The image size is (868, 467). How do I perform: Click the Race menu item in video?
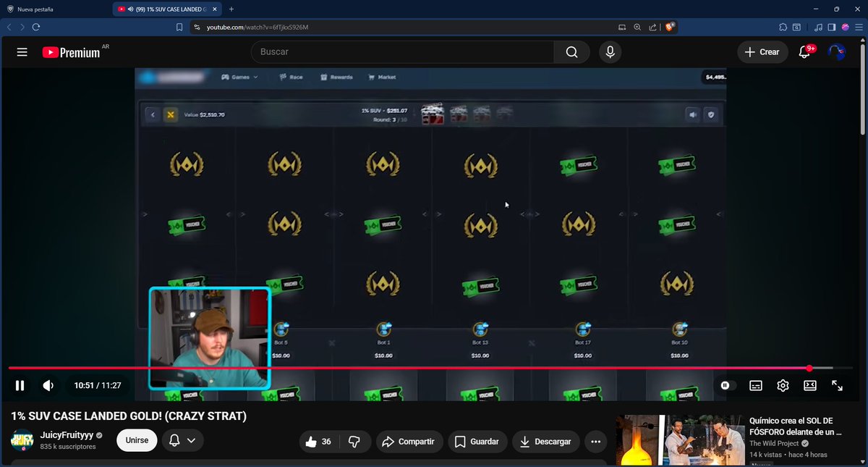(x=291, y=77)
